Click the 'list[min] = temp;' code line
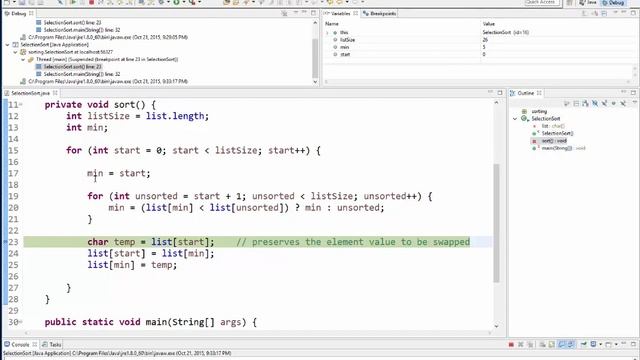 (x=132, y=265)
